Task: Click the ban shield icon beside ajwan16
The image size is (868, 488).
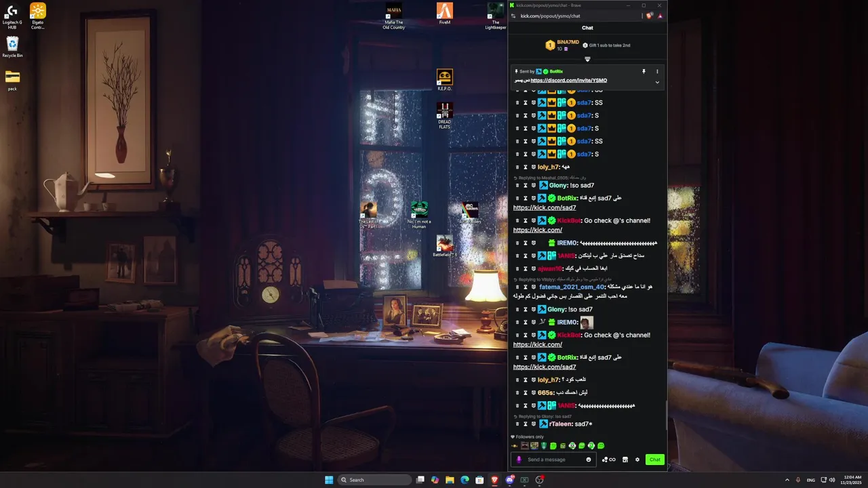Action: tap(533, 268)
